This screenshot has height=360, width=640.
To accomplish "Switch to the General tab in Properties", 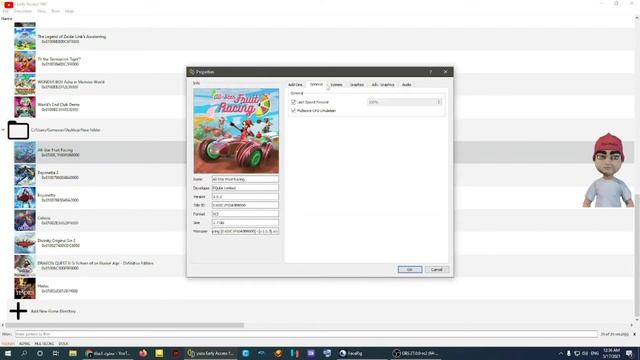I will tap(316, 84).
